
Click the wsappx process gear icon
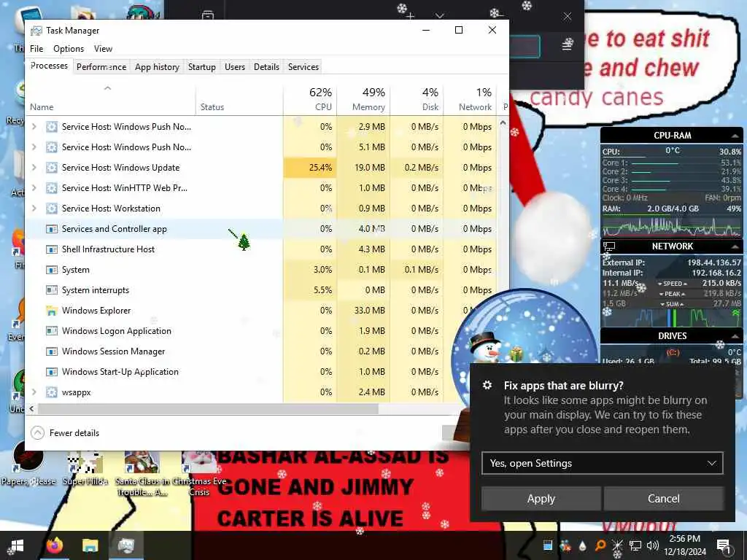coord(52,392)
